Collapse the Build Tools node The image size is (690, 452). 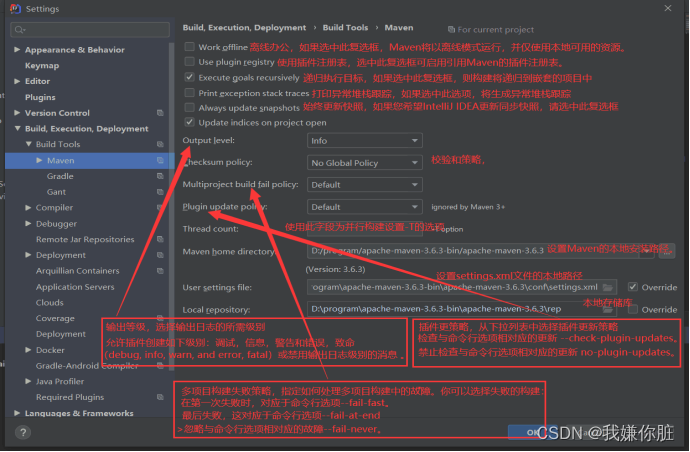coord(29,144)
